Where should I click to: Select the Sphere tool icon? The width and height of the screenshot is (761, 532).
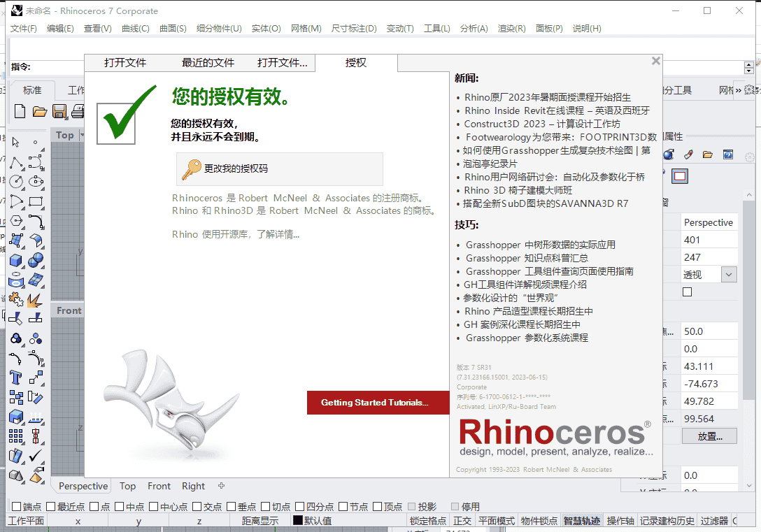pyautogui.click(x=36, y=260)
